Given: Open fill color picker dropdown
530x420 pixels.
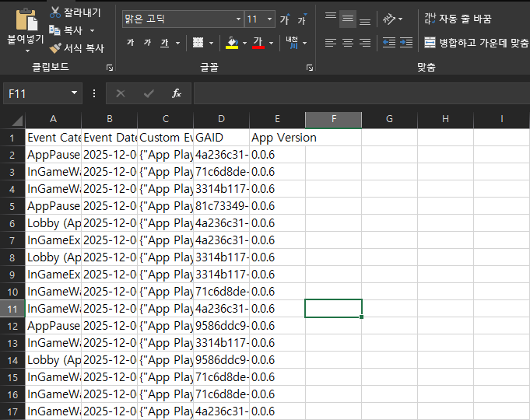Looking at the screenshot, I should click(x=244, y=43).
